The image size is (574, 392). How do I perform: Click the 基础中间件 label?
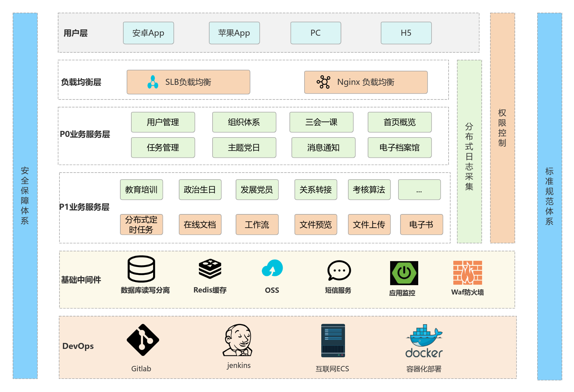(x=81, y=280)
